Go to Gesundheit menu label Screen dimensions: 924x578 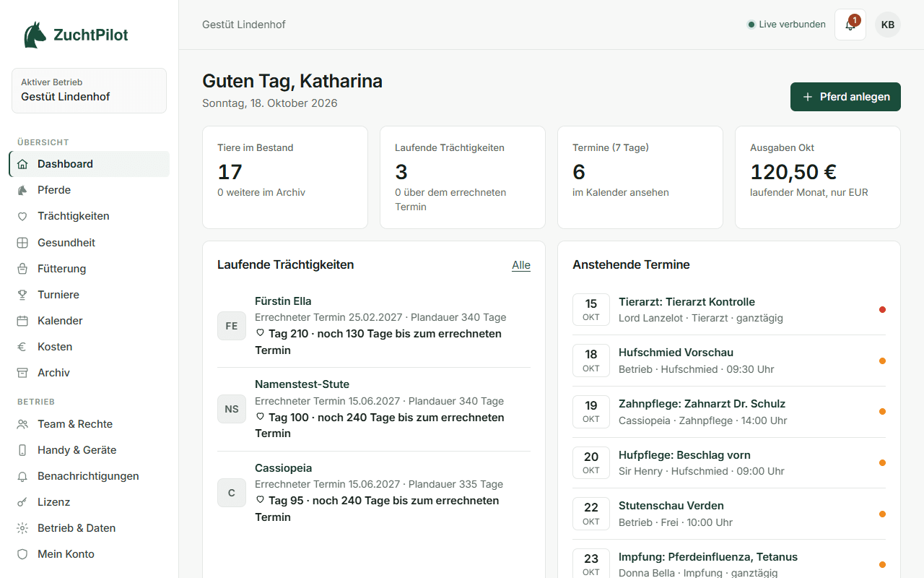(x=66, y=243)
